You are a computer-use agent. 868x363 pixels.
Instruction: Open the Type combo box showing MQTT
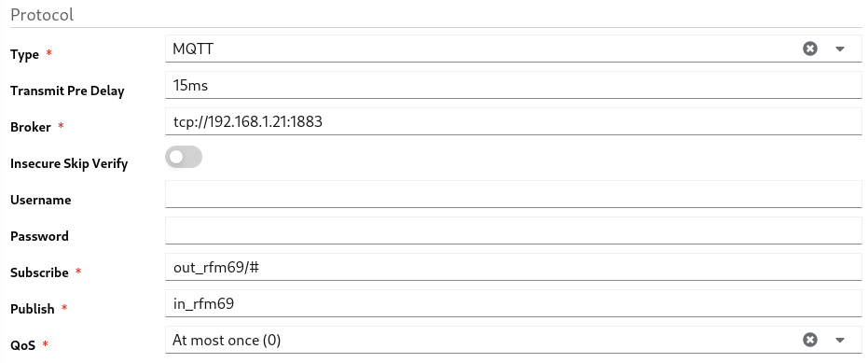[513, 49]
